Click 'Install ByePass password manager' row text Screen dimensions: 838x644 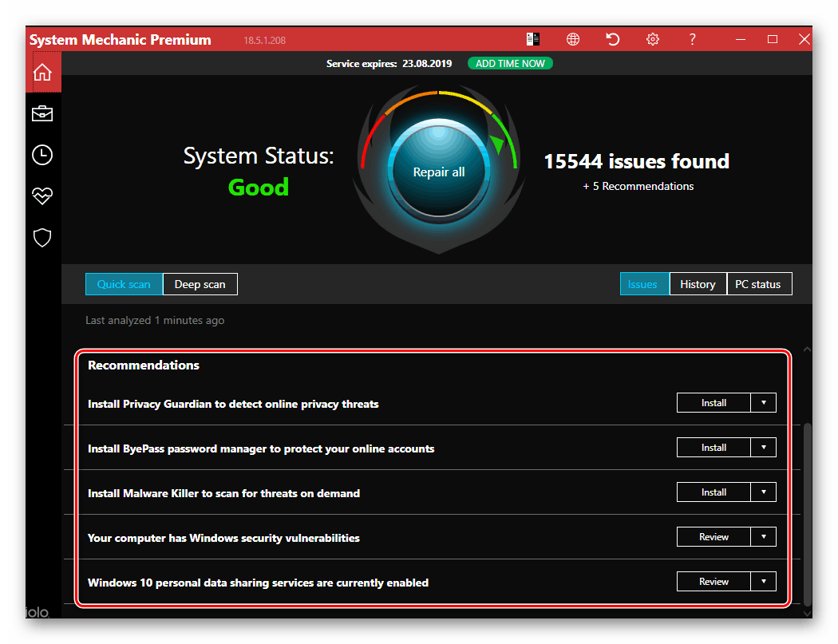tap(261, 448)
